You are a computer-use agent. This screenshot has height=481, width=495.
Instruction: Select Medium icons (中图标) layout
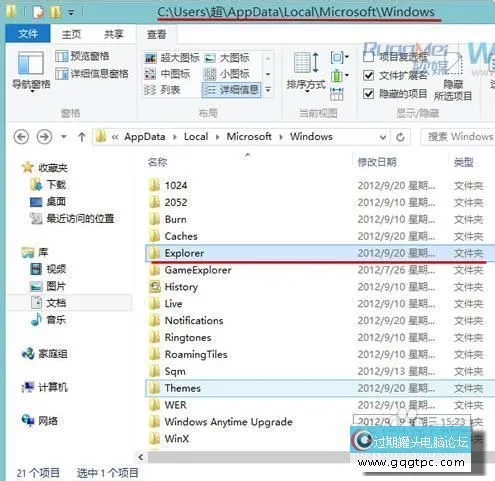167,74
